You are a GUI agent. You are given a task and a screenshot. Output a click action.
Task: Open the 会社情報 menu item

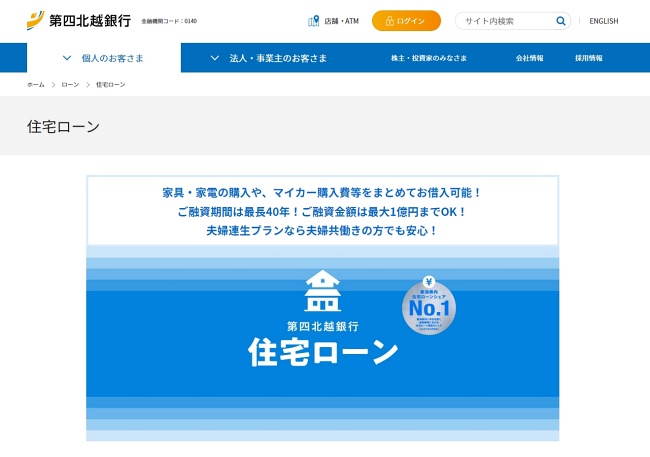tap(529, 58)
